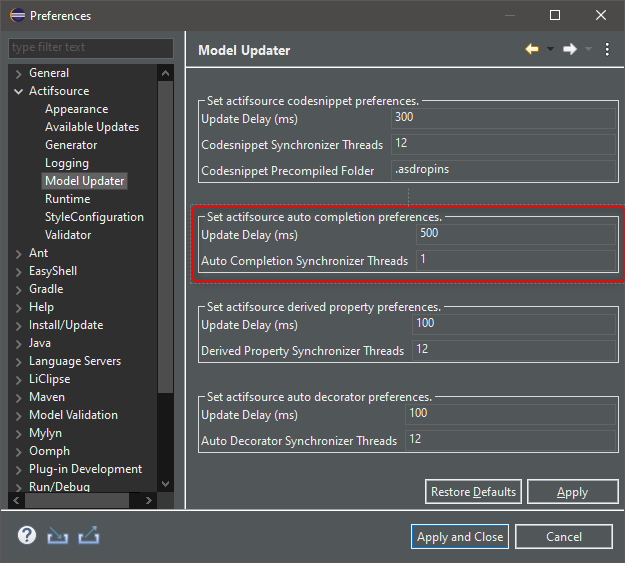Click the forward navigation arrow icon
The height and width of the screenshot is (563, 625).
(570, 49)
